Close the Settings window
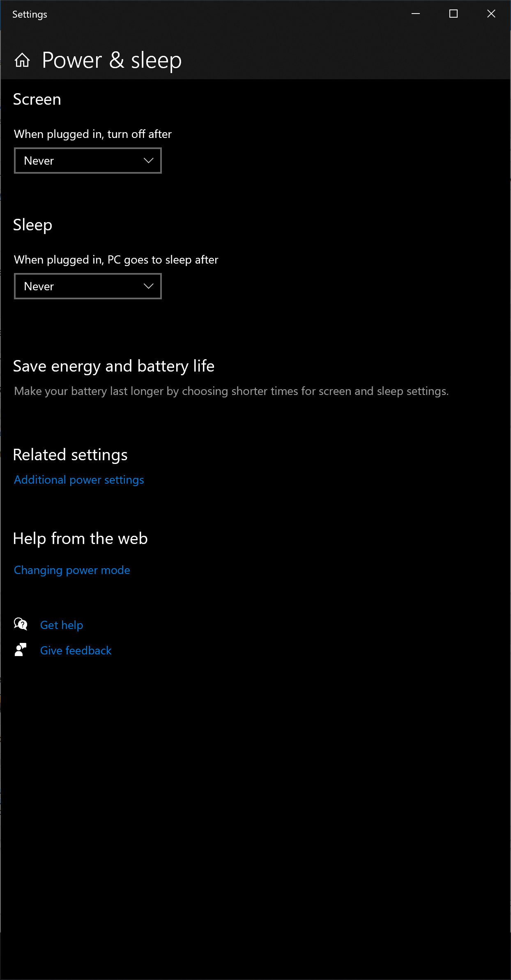The image size is (511, 980). (491, 14)
